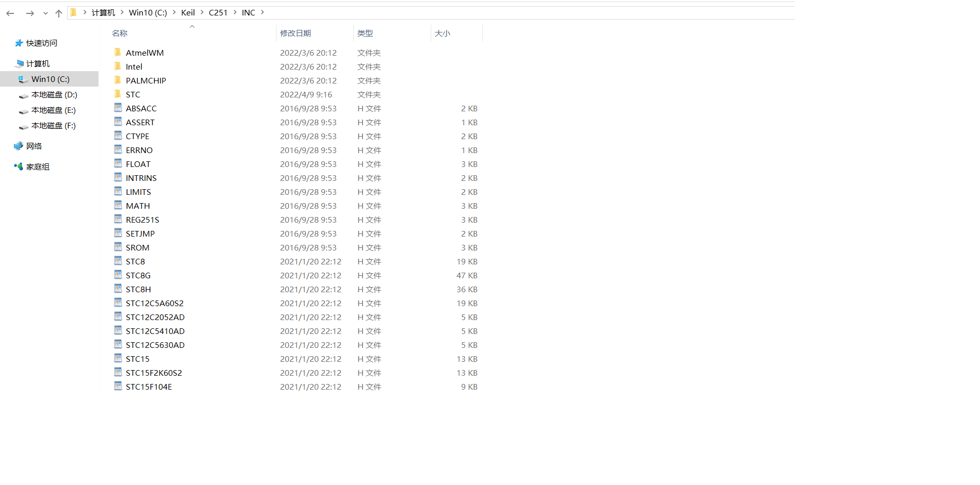This screenshot has width=980, height=485.
Task: Click the 36 KB size of STC8H
Action: (467, 290)
